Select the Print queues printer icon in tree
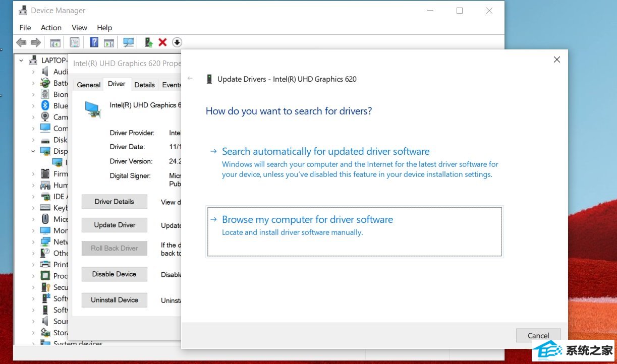Screen dimensions: 617x364 45,264
